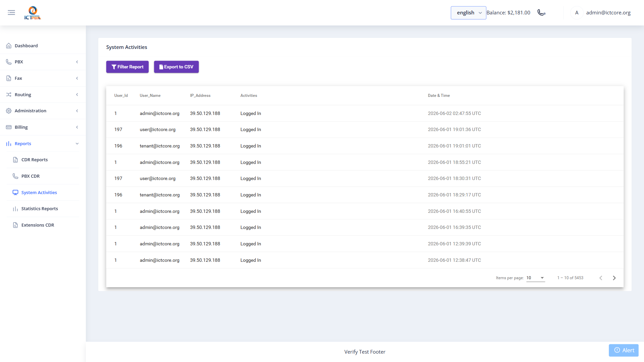The image size is (644, 362).
Task: Expand the Routing menu chevron
Action: 77,95
